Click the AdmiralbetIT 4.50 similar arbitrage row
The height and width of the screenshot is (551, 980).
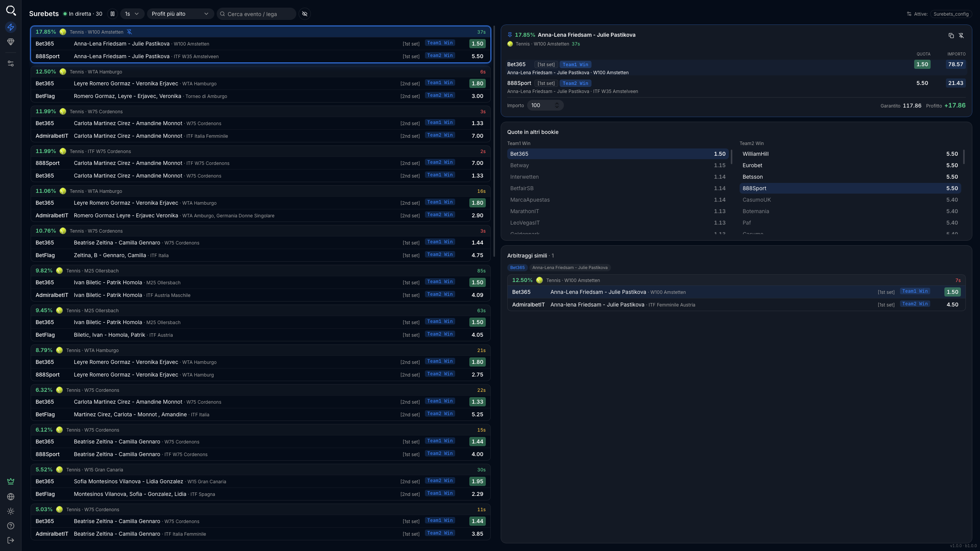point(736,305)
